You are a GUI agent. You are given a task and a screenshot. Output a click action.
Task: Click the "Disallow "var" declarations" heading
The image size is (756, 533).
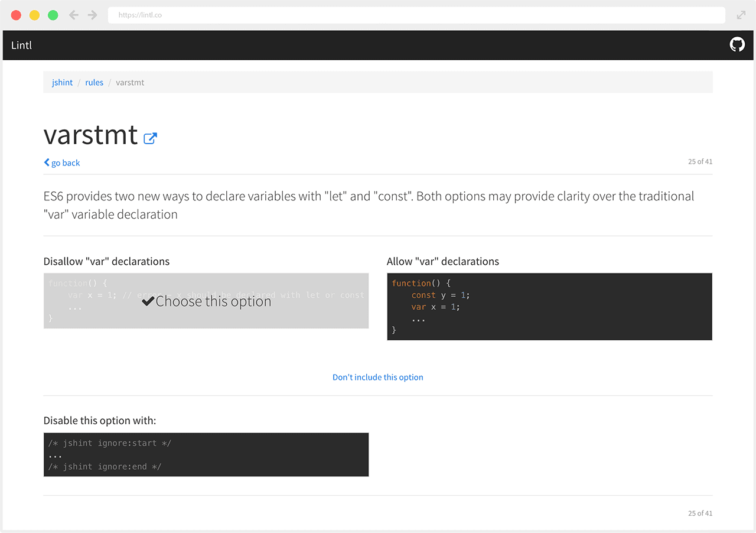106,261
